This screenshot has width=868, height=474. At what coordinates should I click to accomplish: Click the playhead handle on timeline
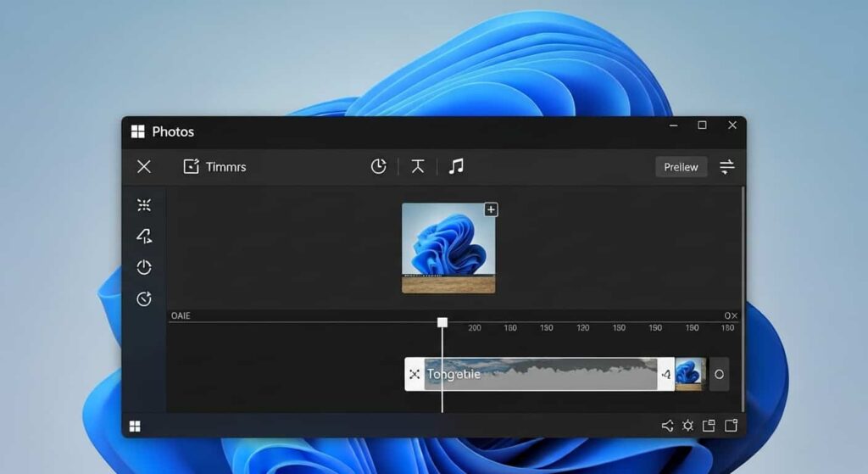(x=442, y=322)
